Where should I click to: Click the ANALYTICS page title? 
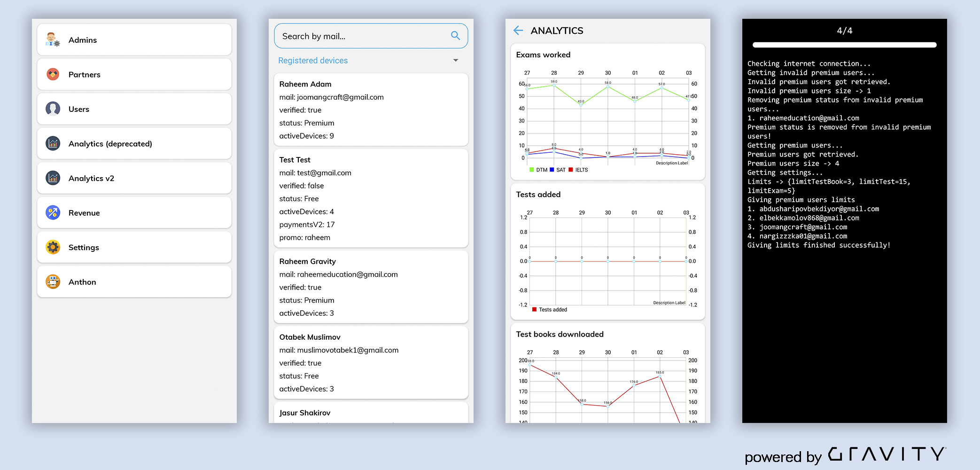pos(557,31)
